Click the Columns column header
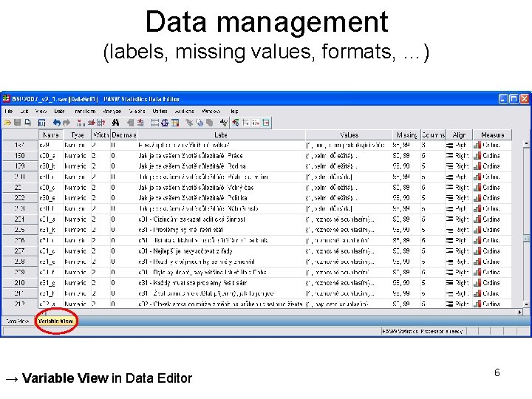The height and width of the screenshot is (399, 532). coord(433,135)
